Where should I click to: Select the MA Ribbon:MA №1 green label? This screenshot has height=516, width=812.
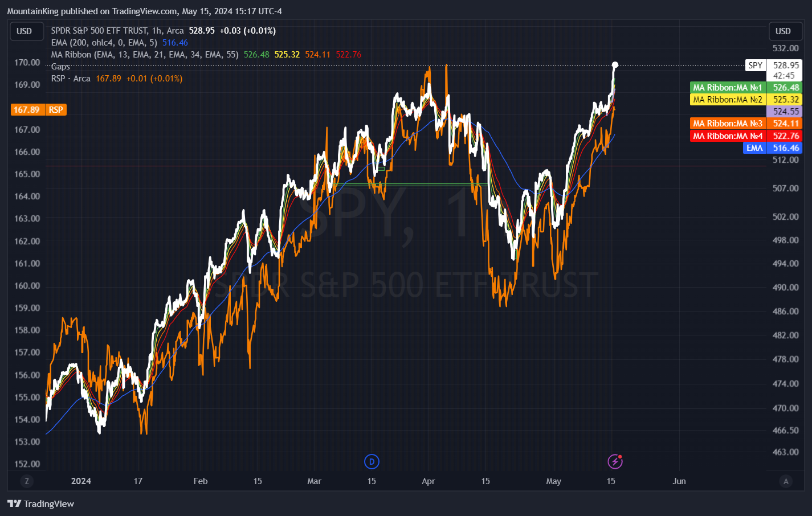[x=728, y=88]
